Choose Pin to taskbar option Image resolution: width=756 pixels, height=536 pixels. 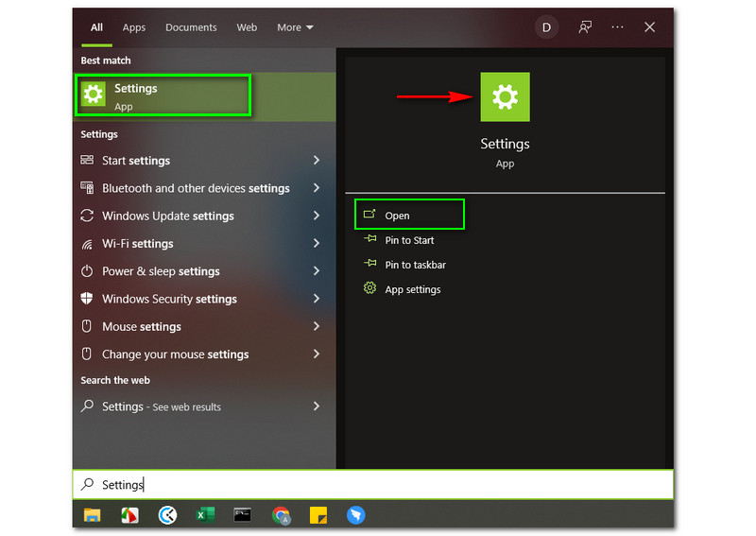(x=415, y=265)
